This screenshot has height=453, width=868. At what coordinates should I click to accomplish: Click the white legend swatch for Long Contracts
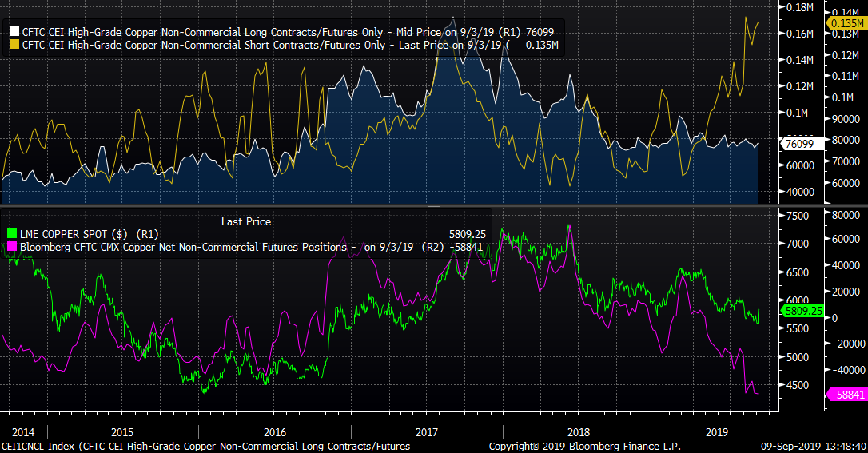[x=14, y=32]
